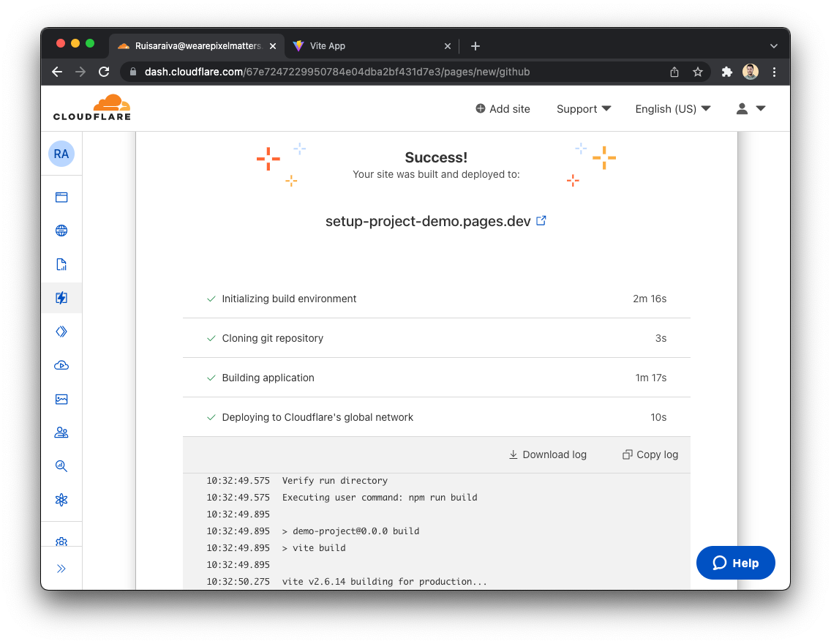Click Copy log button
This screenshot has height=644, width=831.
[x=650, y=454]
